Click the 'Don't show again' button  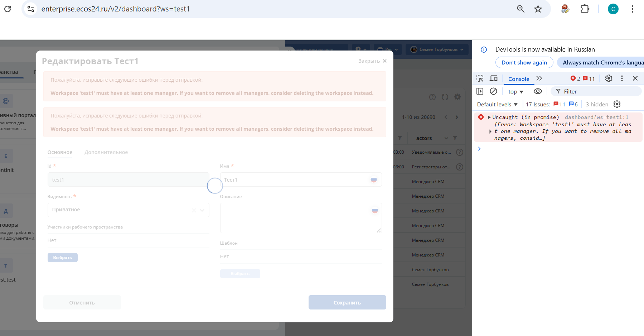tap(524, 62)
